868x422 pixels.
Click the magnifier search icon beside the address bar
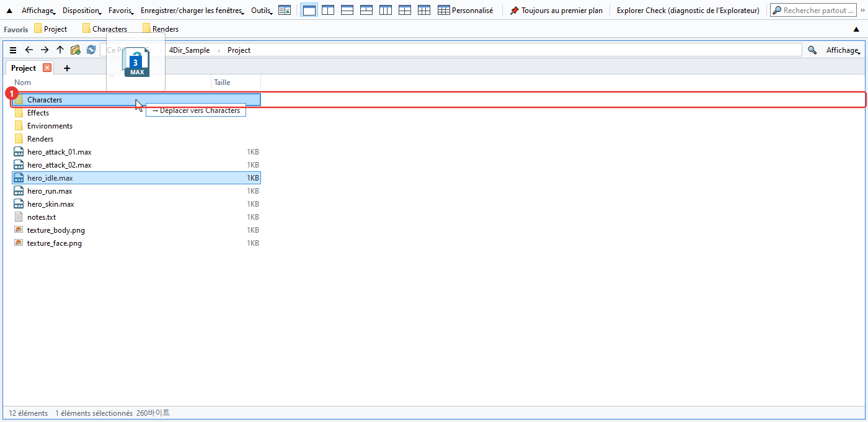pos(812,50)
